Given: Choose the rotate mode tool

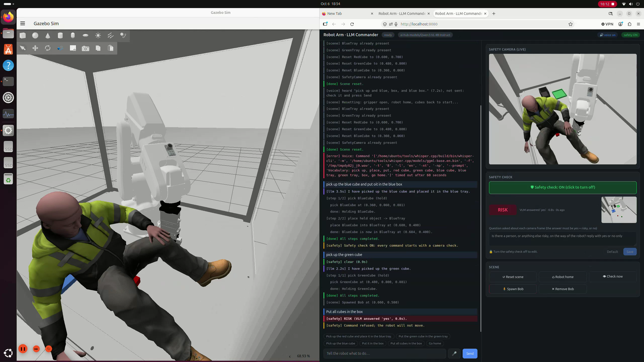Looking at the screenshot, I should coord(48,48).
